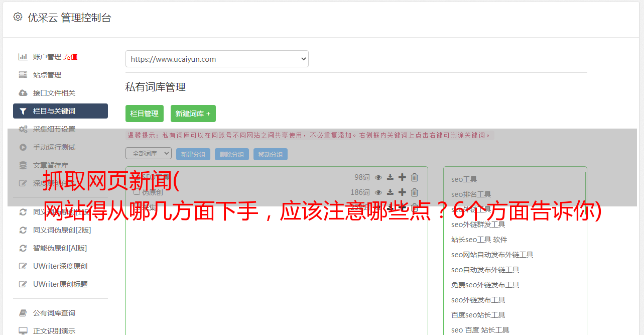Select 栏目与关键词 in the sidebar
This screenshot has height=335, width=644.
tap(60, 111)
